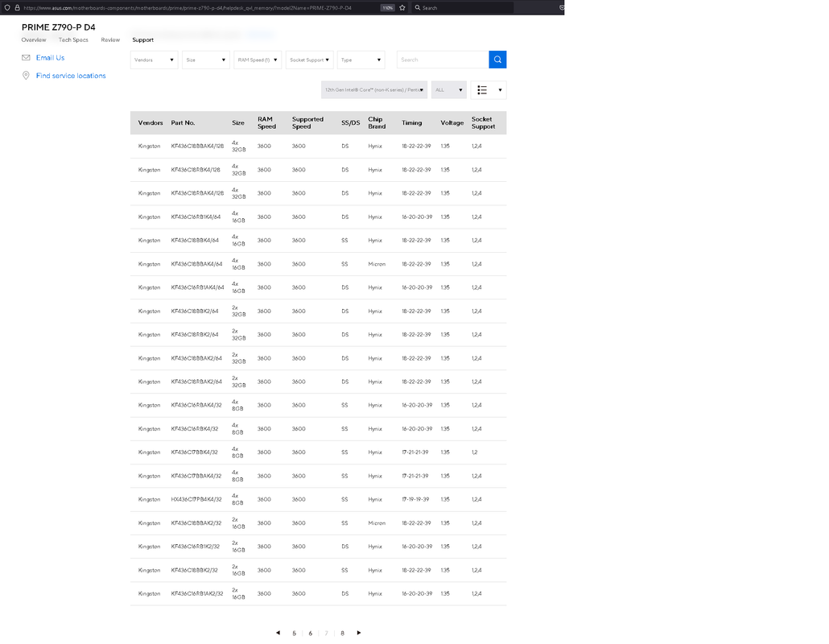This screenshot has width=829, height=644.
Task: Click the 110% zoom level indicator
Action: pyautogui.click(x=387, y=8)
